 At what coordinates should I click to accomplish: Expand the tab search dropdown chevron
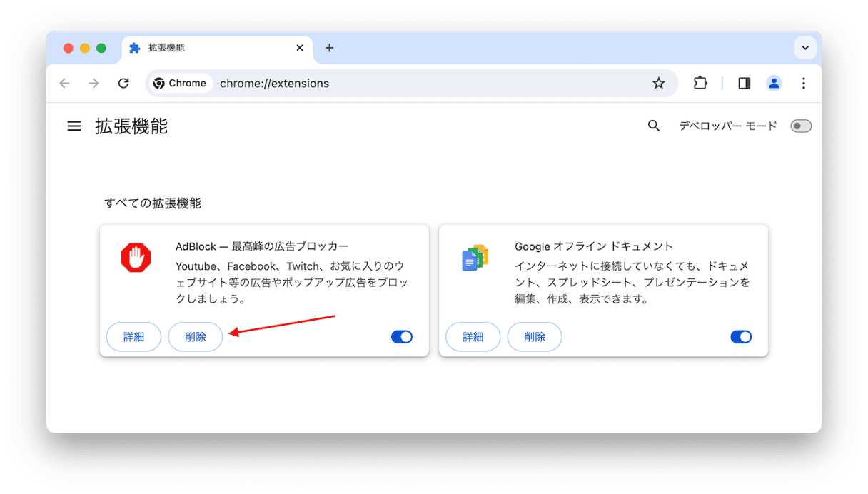pos(805,48)
